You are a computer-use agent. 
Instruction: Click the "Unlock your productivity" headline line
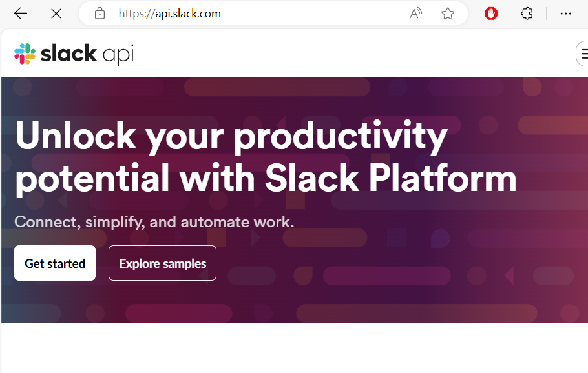[231, 136]
